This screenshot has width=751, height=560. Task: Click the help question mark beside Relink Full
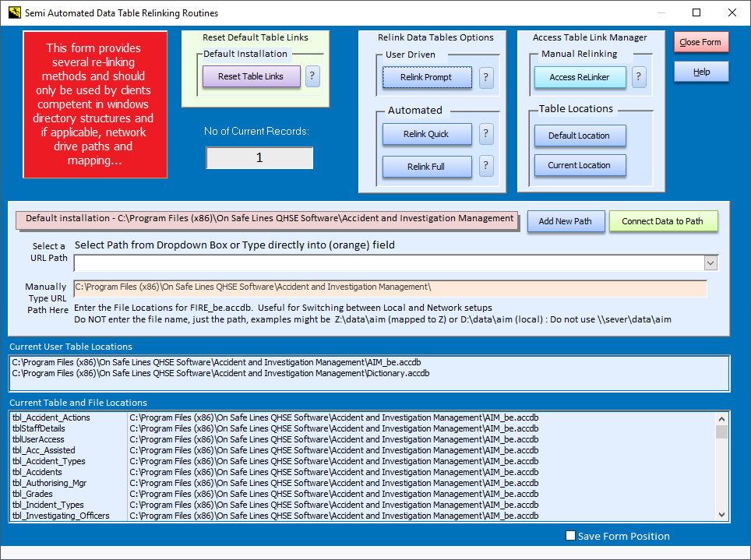coord(485,166)
